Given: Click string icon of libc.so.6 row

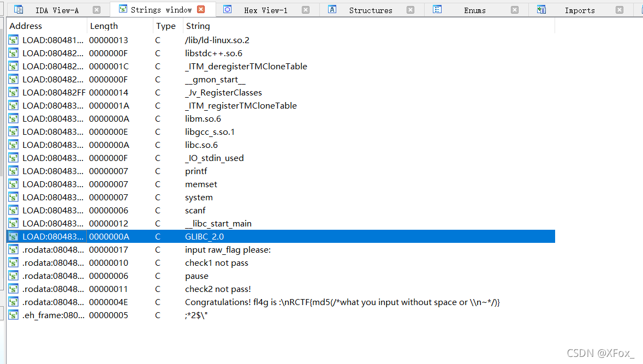Looking at the screenshot, I should 14,145.
